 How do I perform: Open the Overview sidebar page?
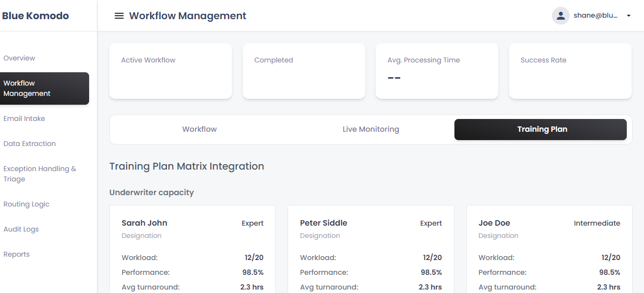19,58
